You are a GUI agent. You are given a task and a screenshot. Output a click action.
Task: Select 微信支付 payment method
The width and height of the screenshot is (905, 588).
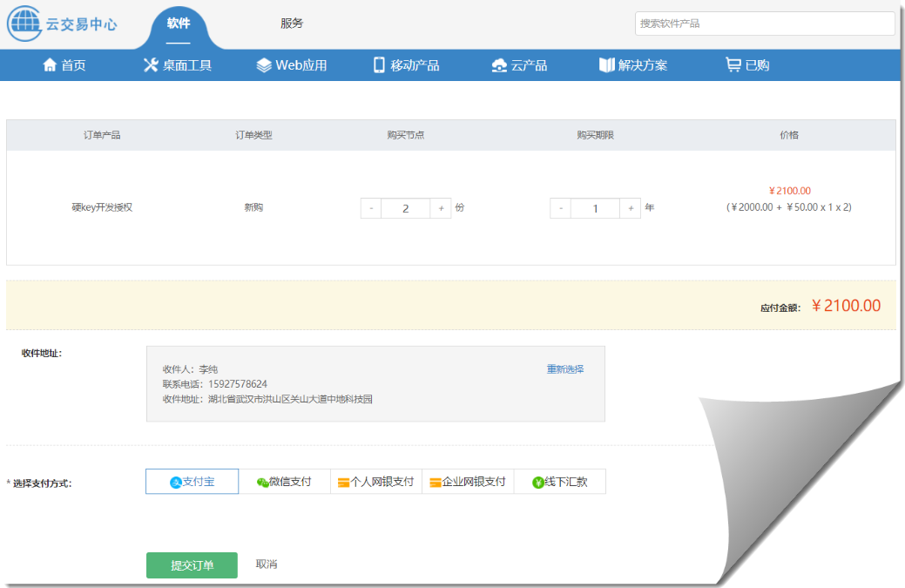[285, 481]
